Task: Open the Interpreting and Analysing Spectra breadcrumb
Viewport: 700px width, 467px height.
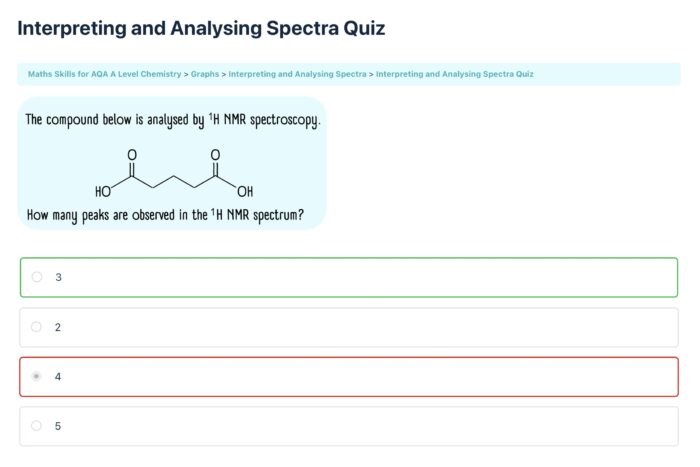Action: (297, 74)
